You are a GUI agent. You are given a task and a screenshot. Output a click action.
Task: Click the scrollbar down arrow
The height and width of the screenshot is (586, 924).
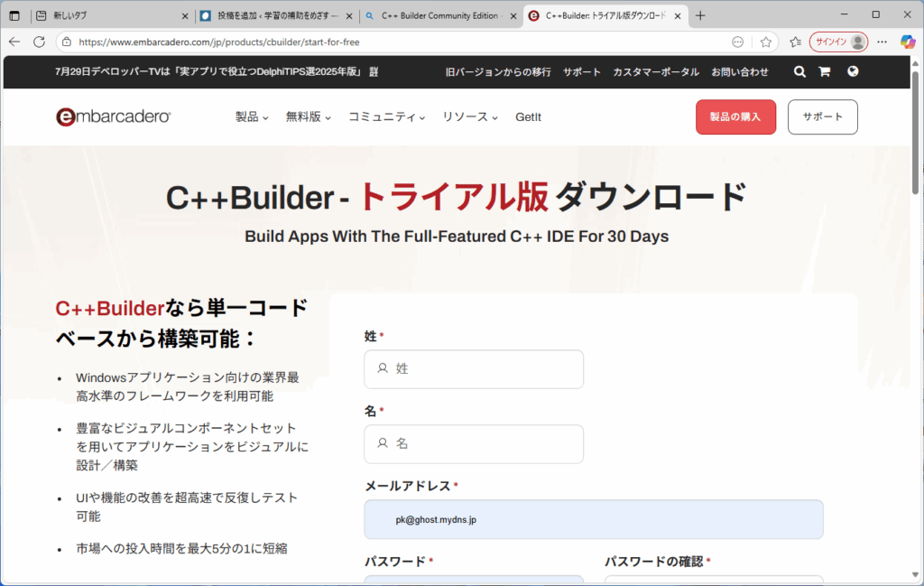915,574
